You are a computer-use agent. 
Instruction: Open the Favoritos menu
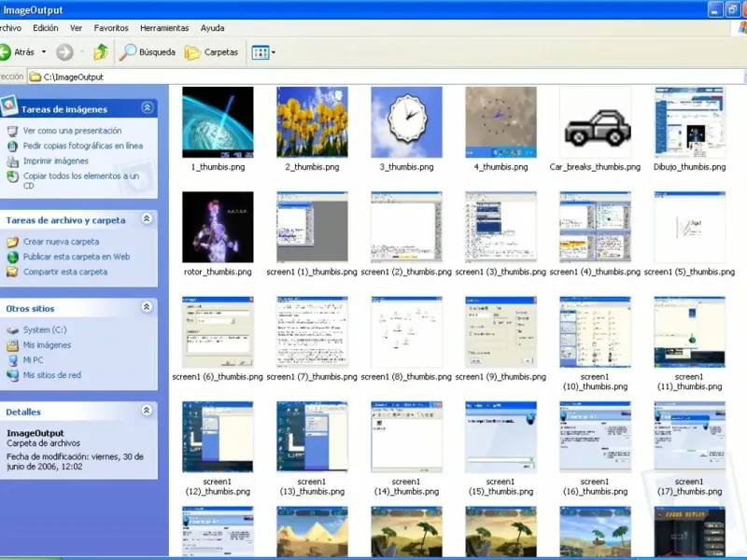pyautogui.click(x=111, y=28)
